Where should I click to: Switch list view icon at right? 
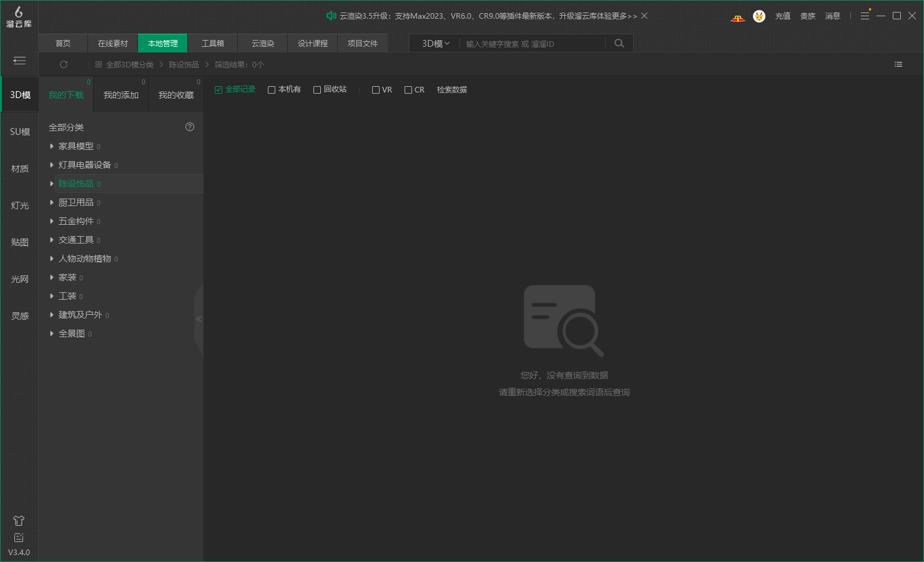(898, 64)
